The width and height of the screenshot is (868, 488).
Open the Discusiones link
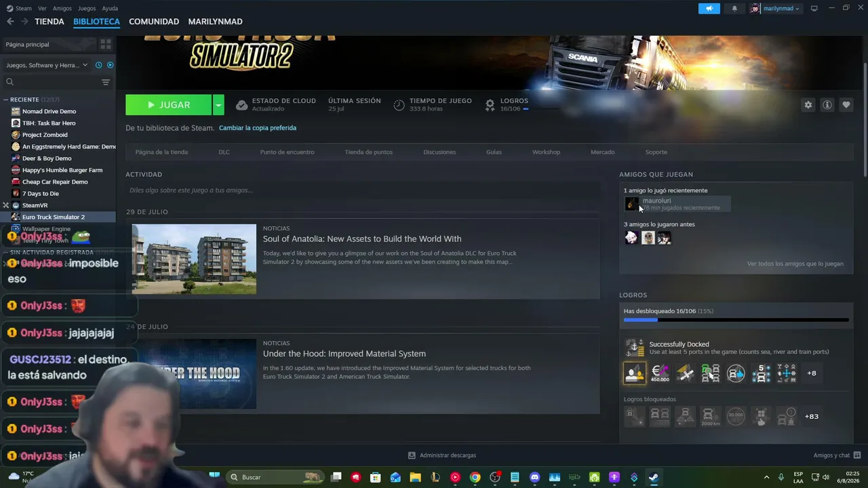[439, 152]
